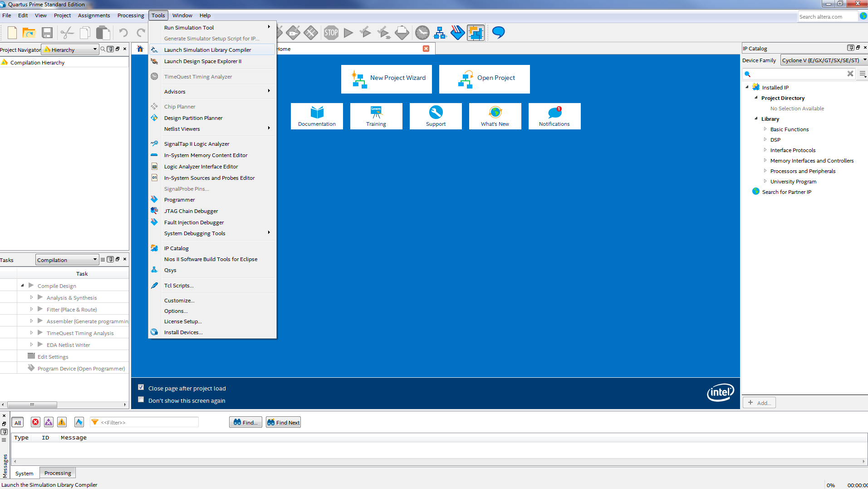
Task: Select the Edit Settings task row
Action: click(64, 356)
